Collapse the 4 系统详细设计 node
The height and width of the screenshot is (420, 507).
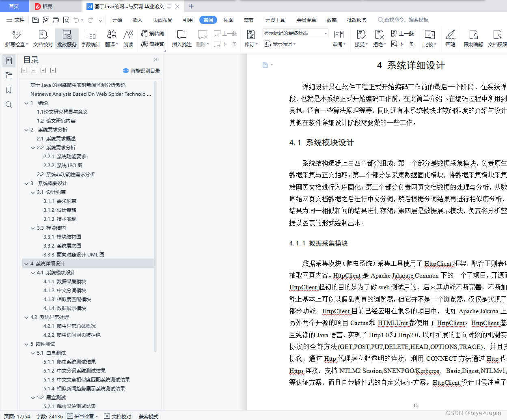point(26,264)
